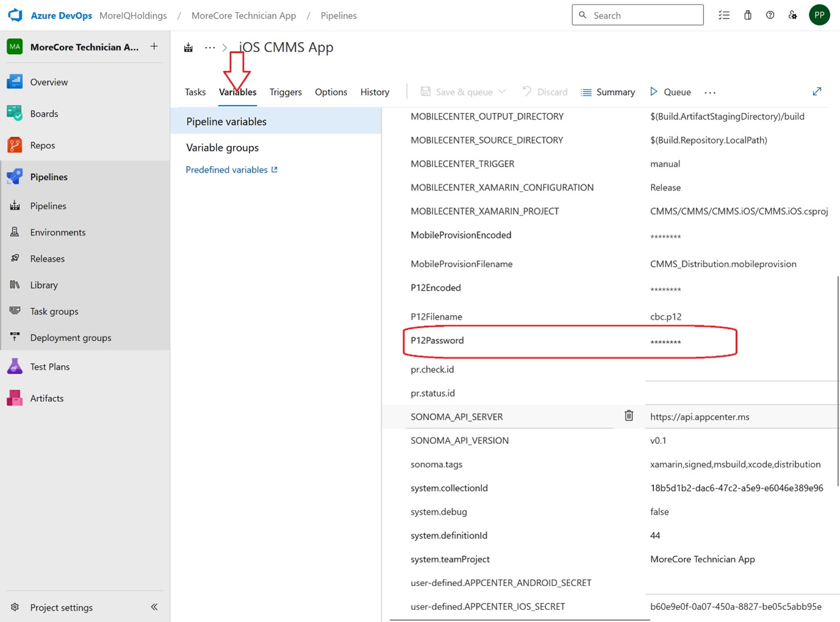Switch to the Triggers tab
This screenshot has width=840, height=622.
pos(285,92)
